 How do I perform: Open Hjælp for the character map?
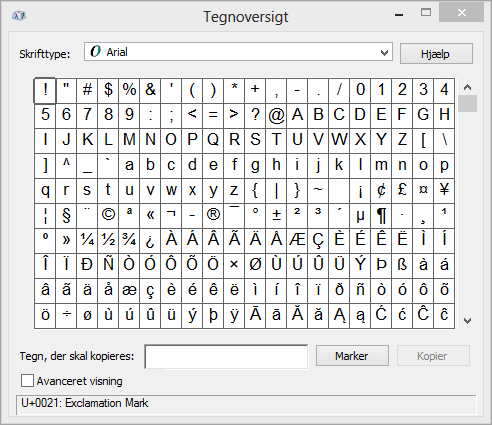click(x=436, y=53)
